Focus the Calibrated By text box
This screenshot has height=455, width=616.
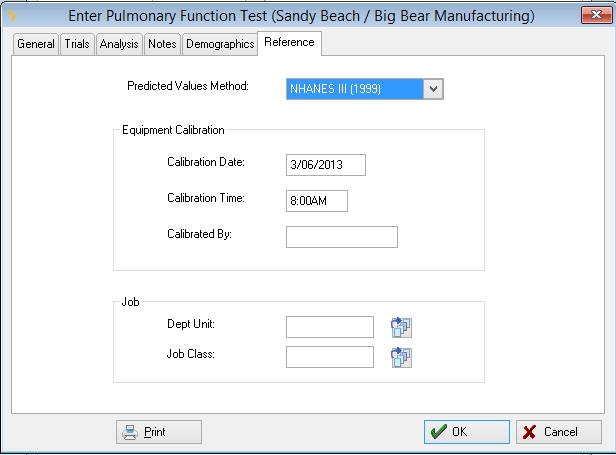point(342,237)
